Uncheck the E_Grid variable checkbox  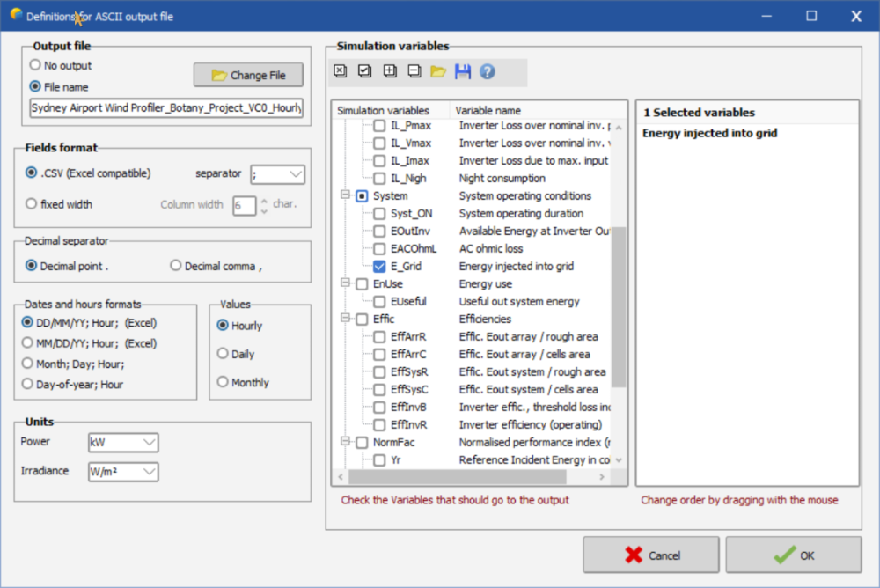click(x=379, y=266)
